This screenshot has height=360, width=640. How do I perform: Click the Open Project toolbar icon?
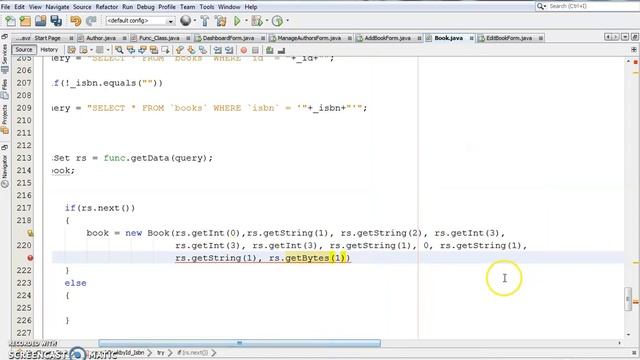pos(40,21)
